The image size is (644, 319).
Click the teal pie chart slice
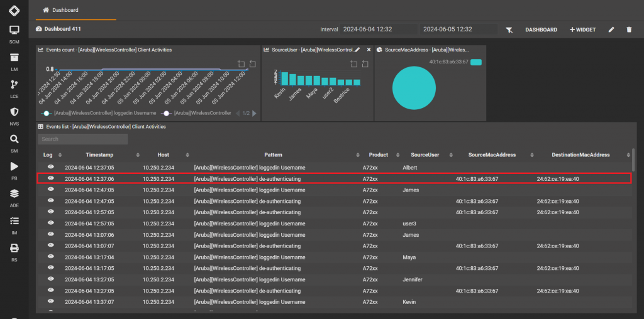[x=414, y=88]
